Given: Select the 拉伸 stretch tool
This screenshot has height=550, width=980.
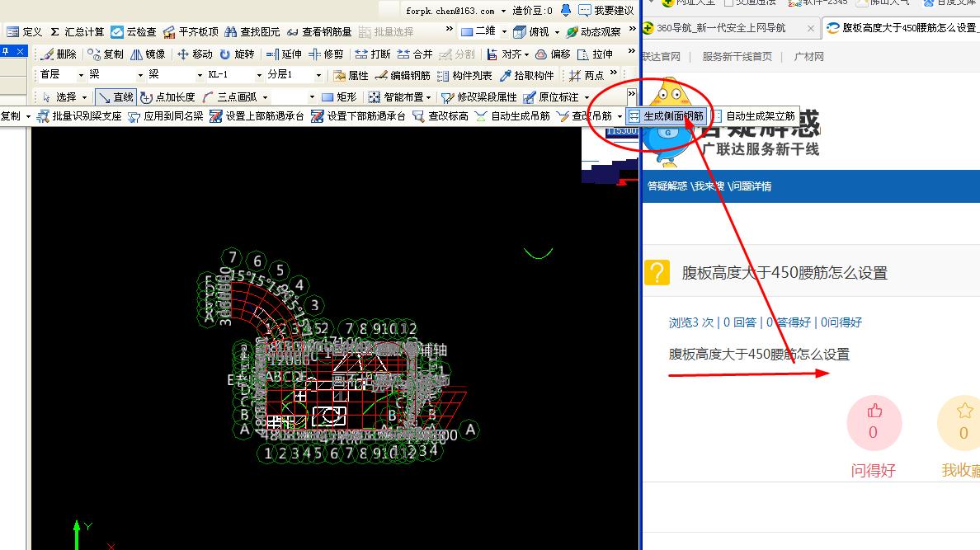Looking at the screenshot, I should [x=595, y=54].
